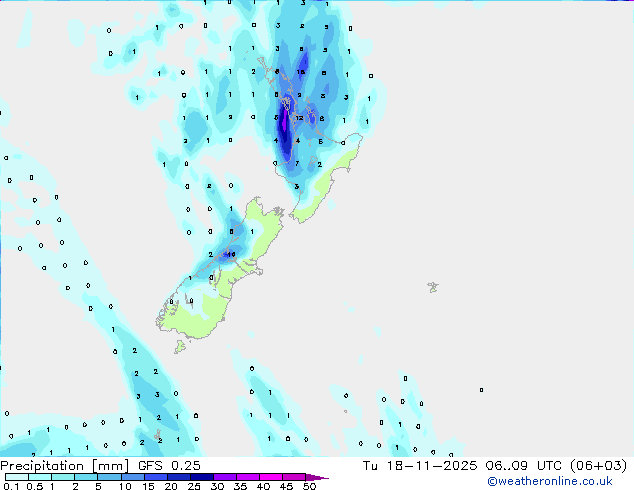Screen dimensions: 634x490
Task: Click the date '18-11-2025' text
Action: (431, 466)
